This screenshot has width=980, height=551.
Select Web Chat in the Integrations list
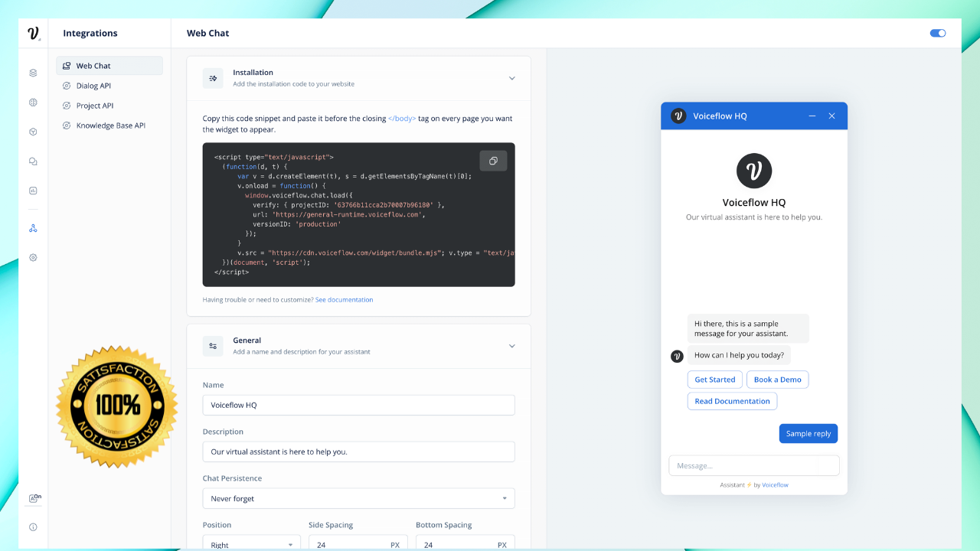(x=109, y=66)
